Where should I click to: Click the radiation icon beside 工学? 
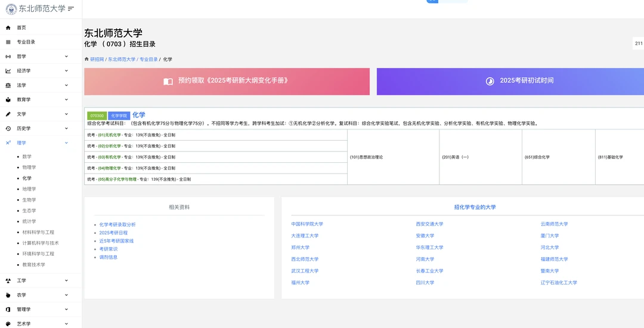pyautogui.click(x=8, y=281)
